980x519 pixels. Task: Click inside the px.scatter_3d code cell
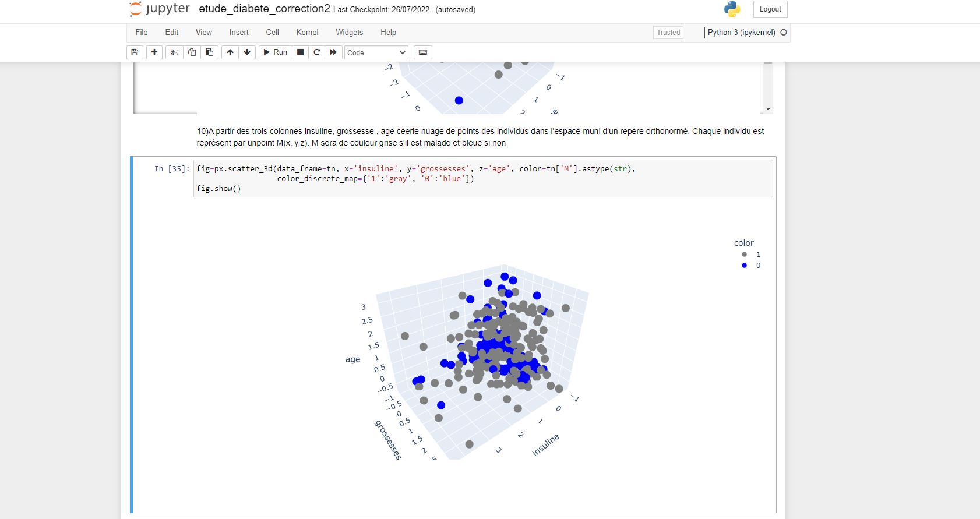click(x=483, y=178)
